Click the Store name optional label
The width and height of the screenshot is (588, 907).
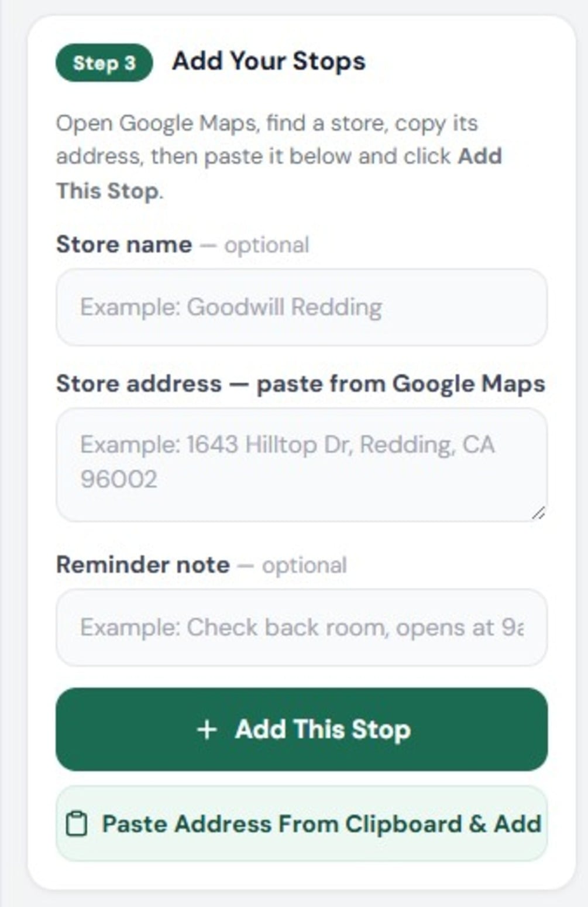(x=183, y=245)
